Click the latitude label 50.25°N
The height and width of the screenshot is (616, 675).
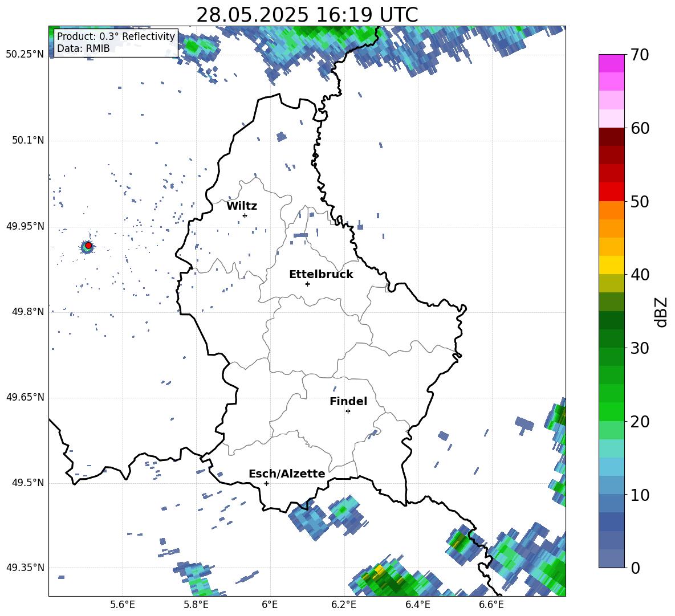click(25, 54)
